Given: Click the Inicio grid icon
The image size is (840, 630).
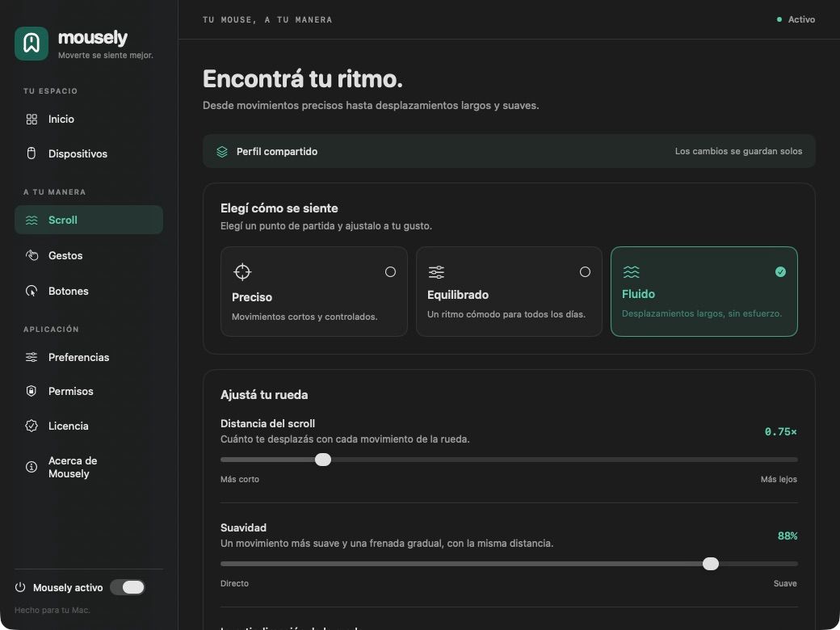Looking at the screenshot, I should [x=31, y=119].
